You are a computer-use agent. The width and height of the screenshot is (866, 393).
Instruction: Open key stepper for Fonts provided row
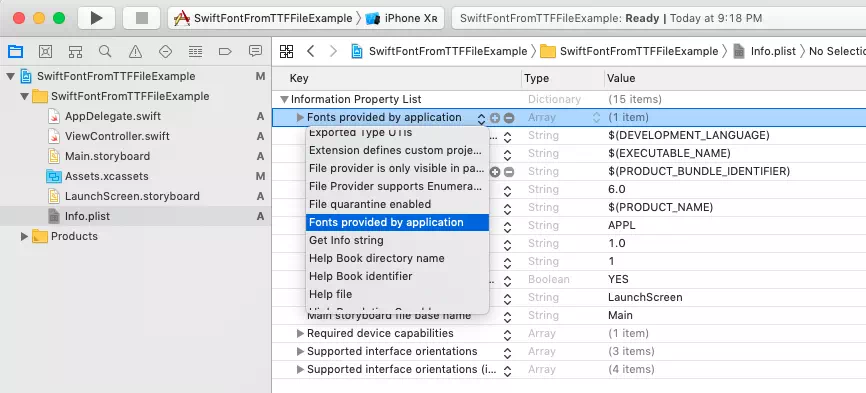(481, 118)
